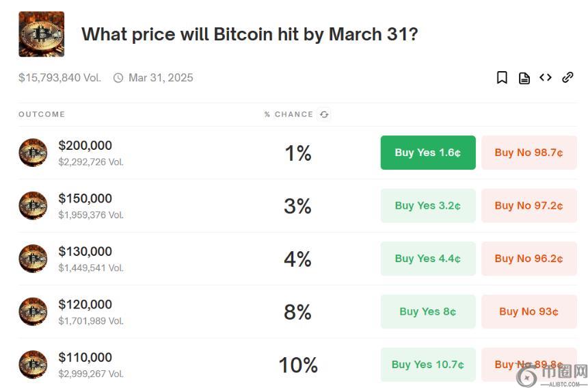Open the market rules document icon
The image size is (588, 388).
coord(524,78)
